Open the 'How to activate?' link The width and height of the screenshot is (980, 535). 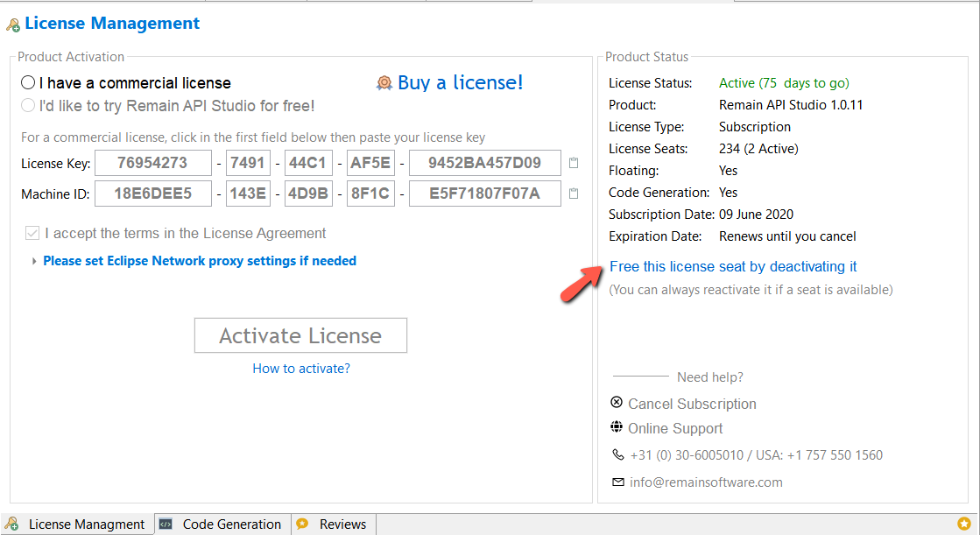click(x=301, y=369)
